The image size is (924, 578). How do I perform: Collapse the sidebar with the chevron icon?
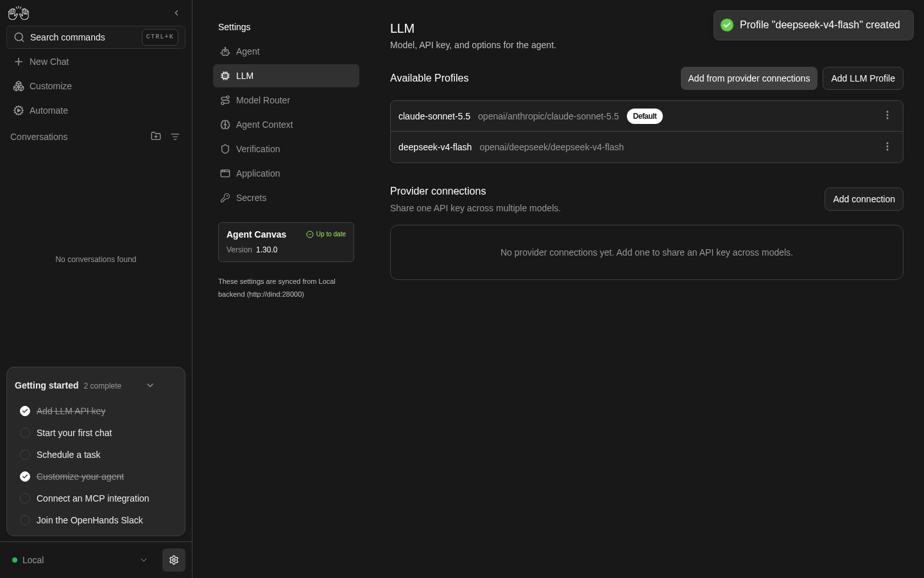[176, 13]
